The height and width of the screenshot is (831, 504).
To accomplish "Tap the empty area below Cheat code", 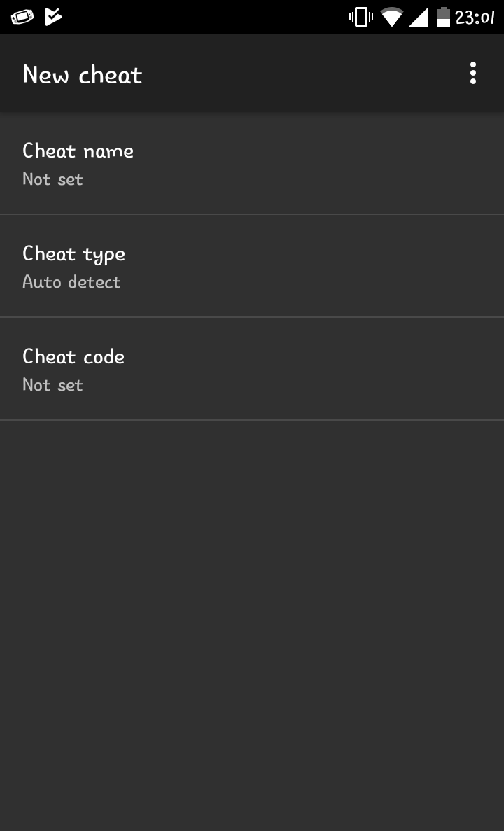I will [x=252, y=616].
